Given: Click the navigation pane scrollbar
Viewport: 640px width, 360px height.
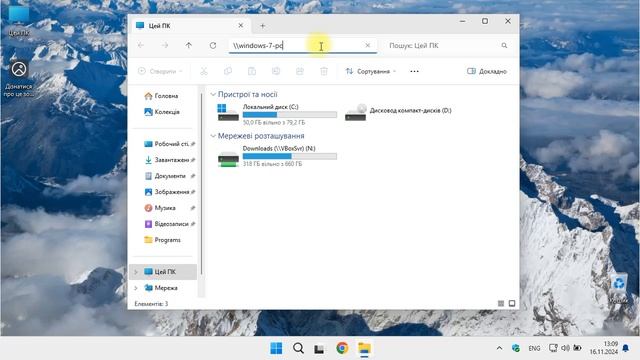Looking at the screenshot, I should pyautogui.click(x=201, y=184).
